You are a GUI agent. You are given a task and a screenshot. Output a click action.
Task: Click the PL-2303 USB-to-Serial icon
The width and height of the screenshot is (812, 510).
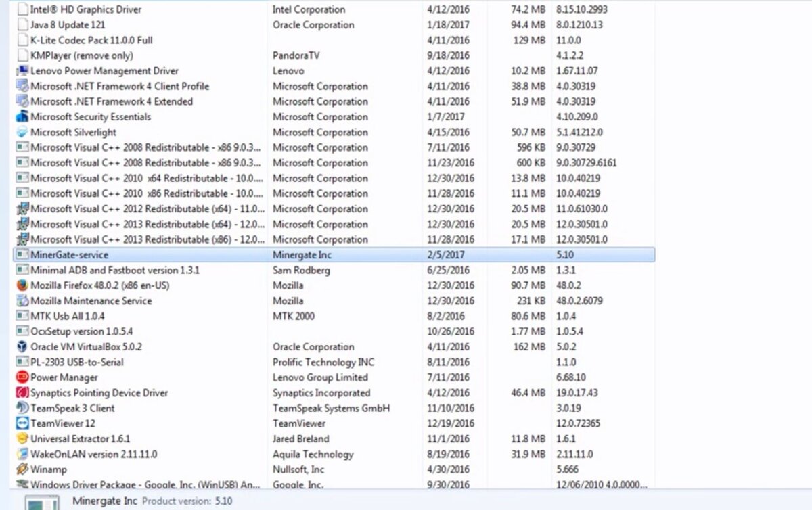click(x=22, y=363)
